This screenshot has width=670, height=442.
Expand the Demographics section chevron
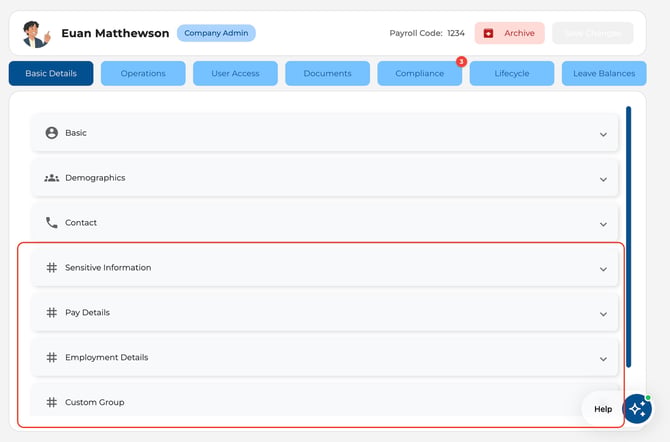(x=603, y=179)
